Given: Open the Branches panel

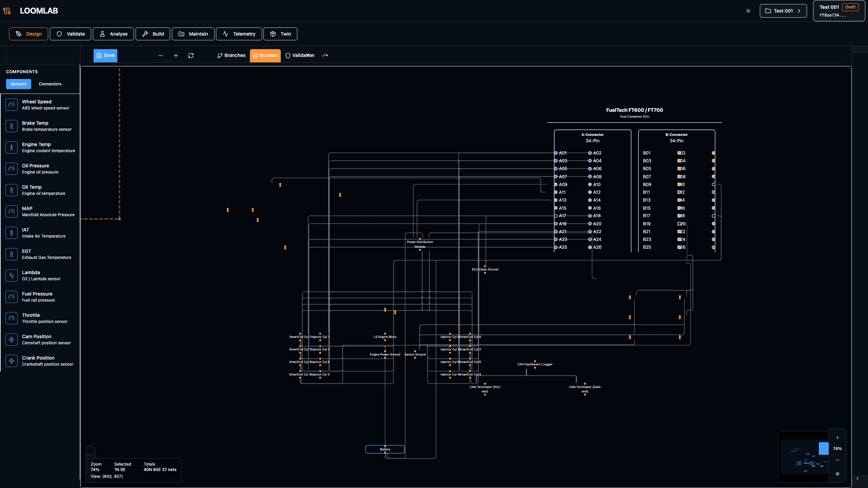Looking at the screenshot, I should pos(231,55).
